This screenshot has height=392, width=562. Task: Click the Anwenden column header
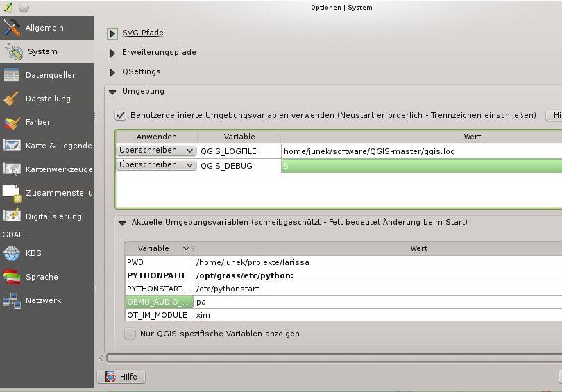pos(157,137)
